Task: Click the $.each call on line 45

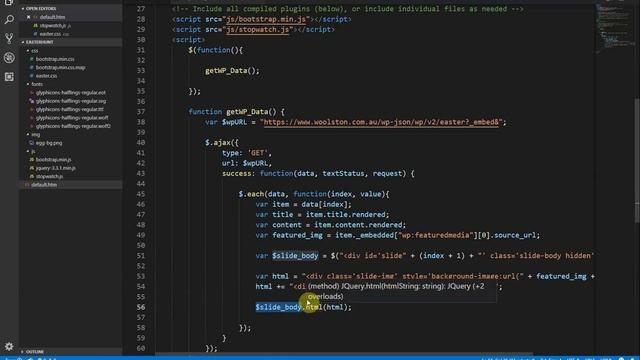Action: click(x=314, y=194)
